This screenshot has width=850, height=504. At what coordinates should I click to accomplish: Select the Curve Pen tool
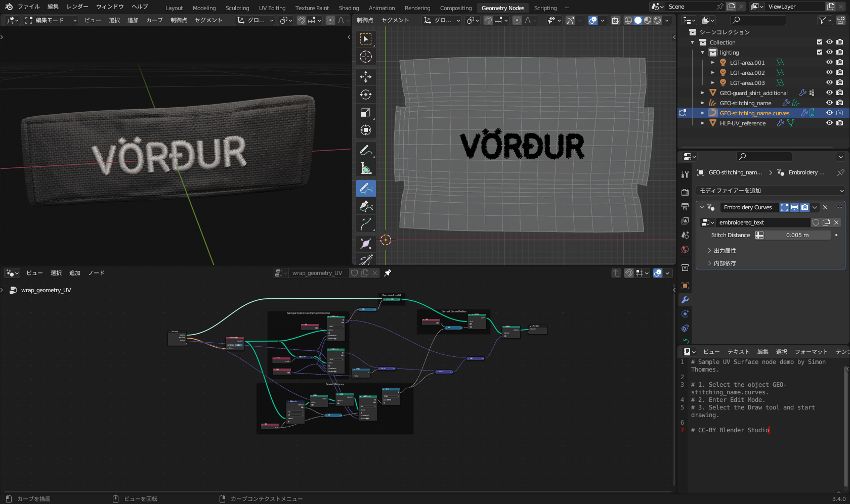pos(365,206)
